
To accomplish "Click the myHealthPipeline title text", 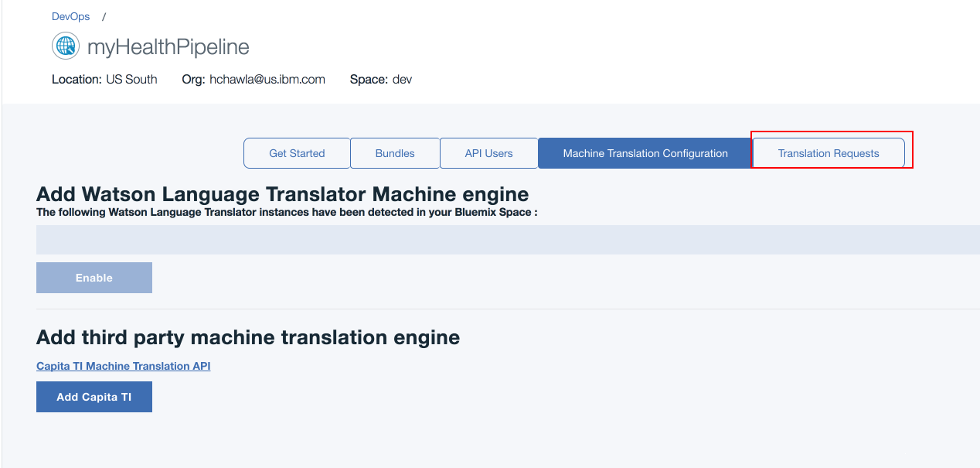I will (168, 47).
